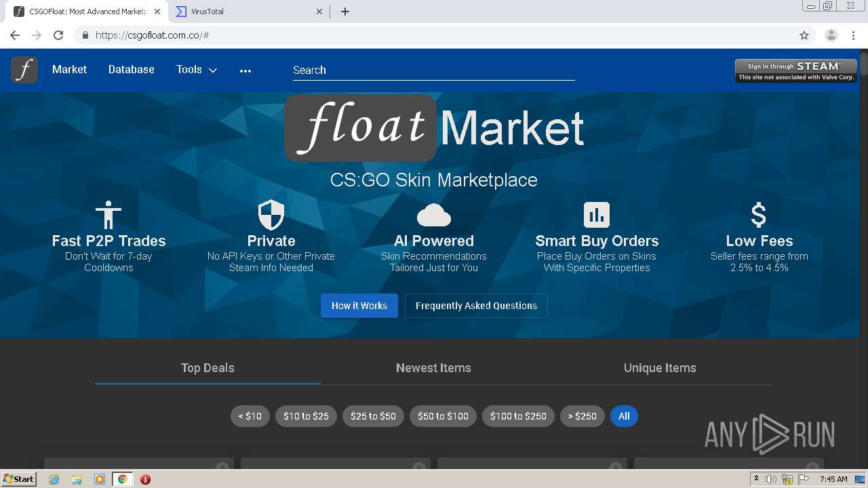
Task: Switch to the Unique Items tab
Action: click(x=660, y=368)
